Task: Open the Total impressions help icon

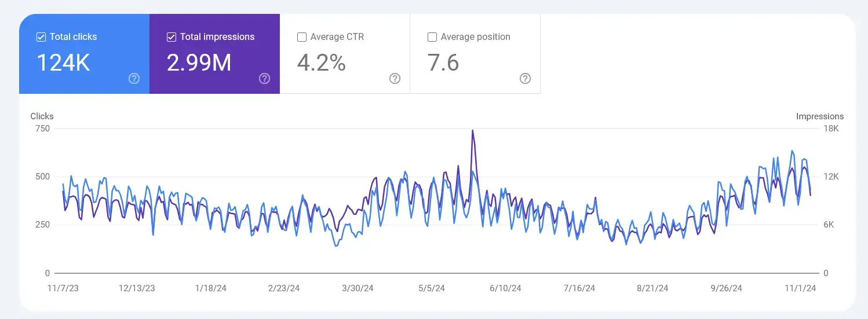Action: 264,79
